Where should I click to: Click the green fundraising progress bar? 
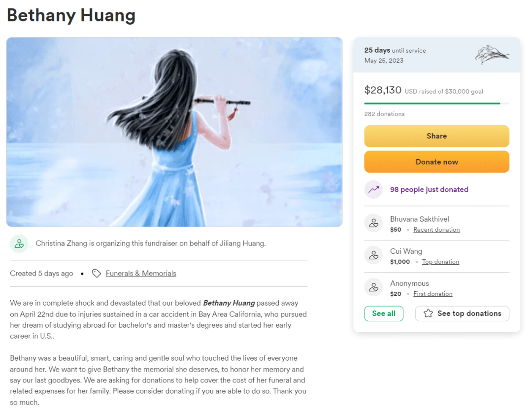click(436, 103)
